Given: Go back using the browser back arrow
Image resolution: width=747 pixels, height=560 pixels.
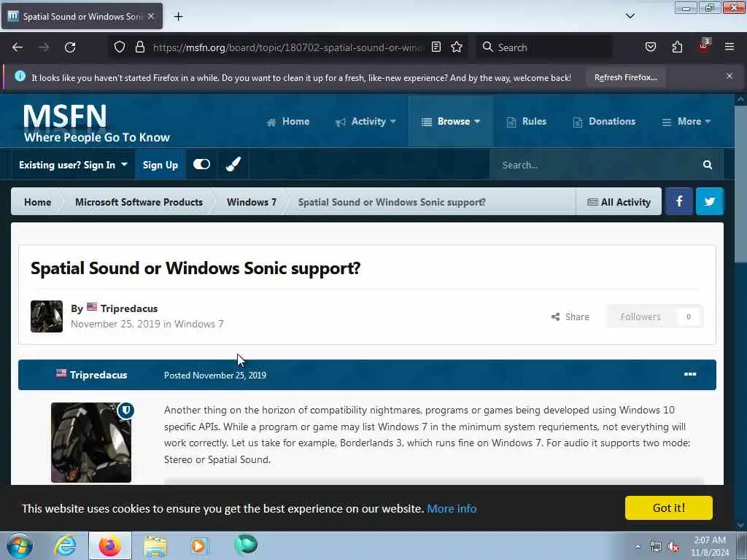Looking at the screenshot, I should point(18,47).
